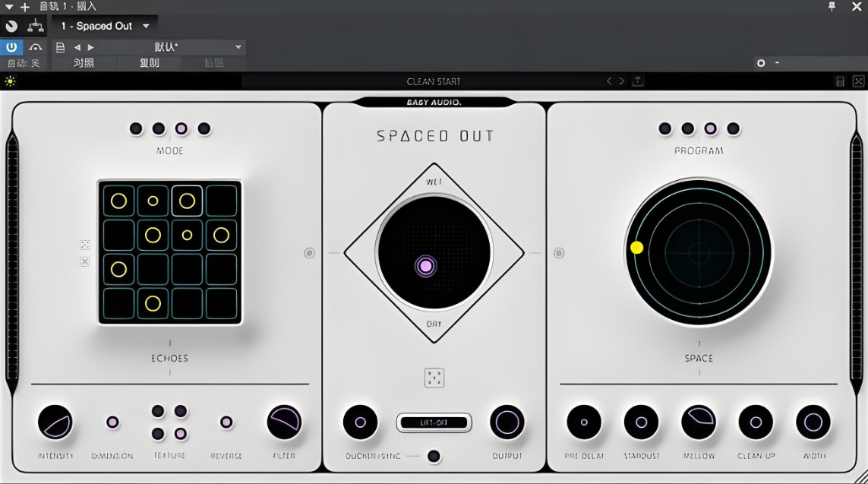
Task: Clear the echoes grid with the X icon beside it
Action: click(85, 261)
